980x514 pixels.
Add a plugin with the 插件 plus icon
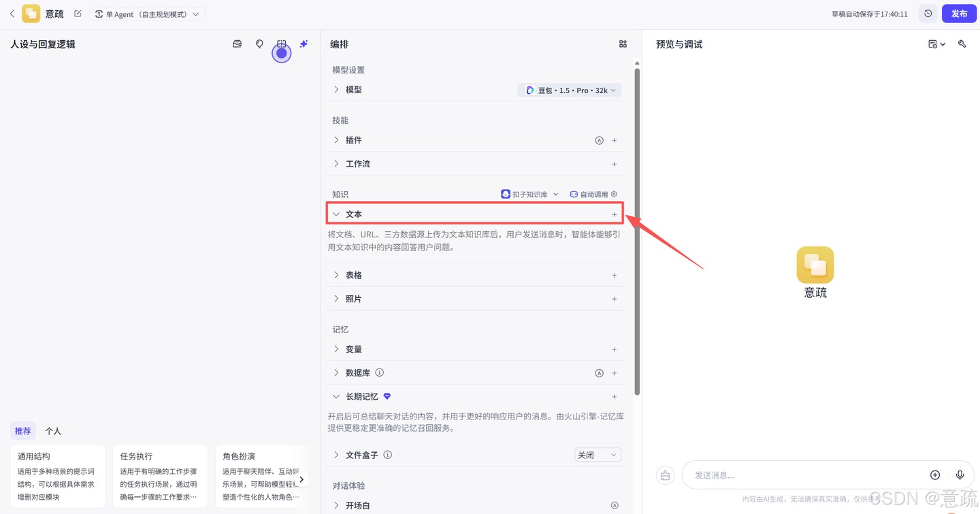point(615,141)
